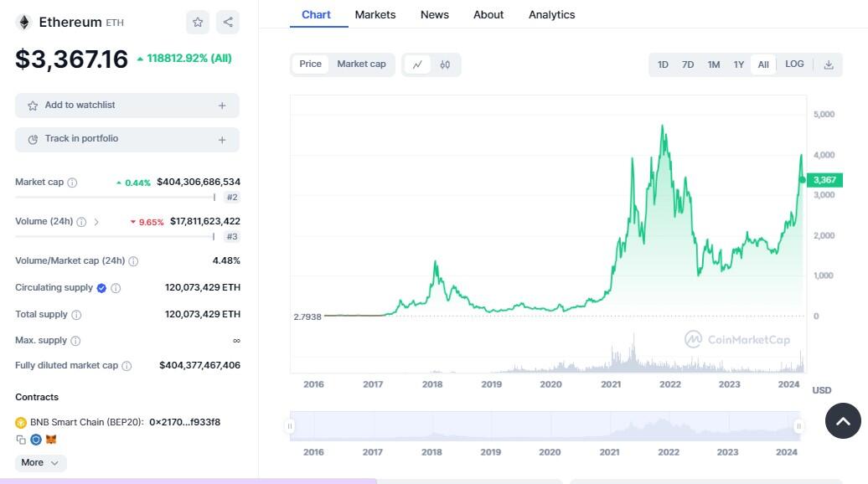
Task: Click the green 3,367 current price marker
Action: pyautogui.click(x=824, y=180)
